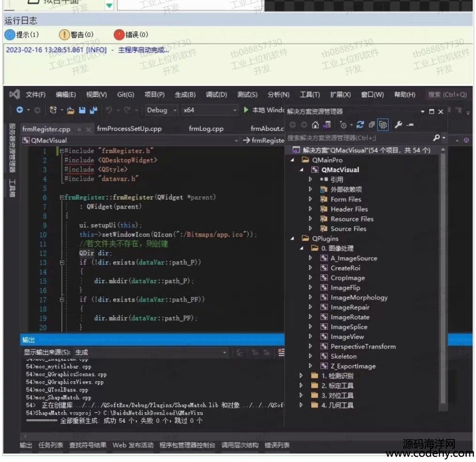The height and width of the screenshot is (462, 476).
Task: Collapse the 0. 图像处理 folder
Action: click(301, 248)
